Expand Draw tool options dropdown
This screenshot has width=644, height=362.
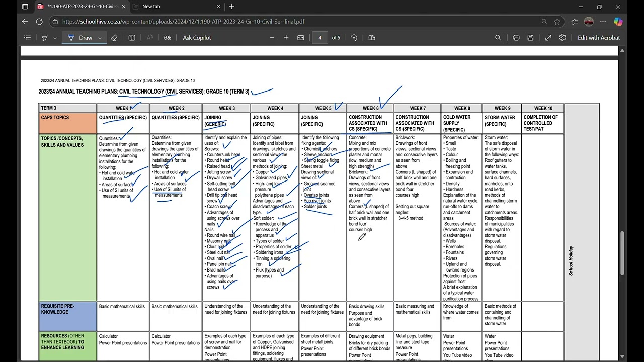pyautogui.click(x=100, y=38)
